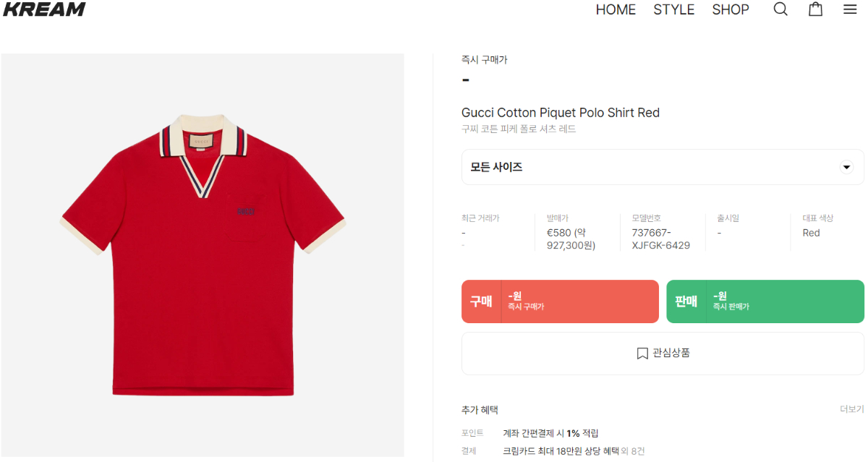This screenshot has height=462, width=868.
Task: Open the search magnifier icon
Action: point(780,9)
